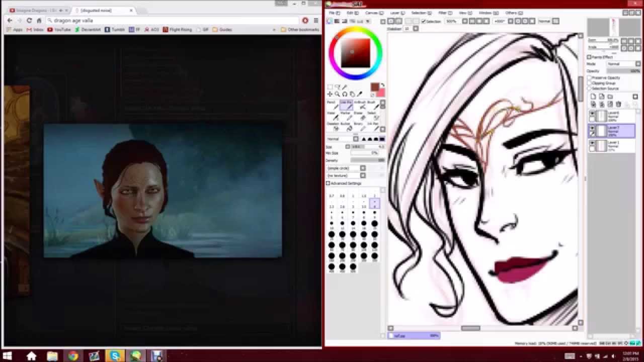The image size is (644, 362).
Task: Pick the rotate view tool
Action: click(x=345, y=94)
